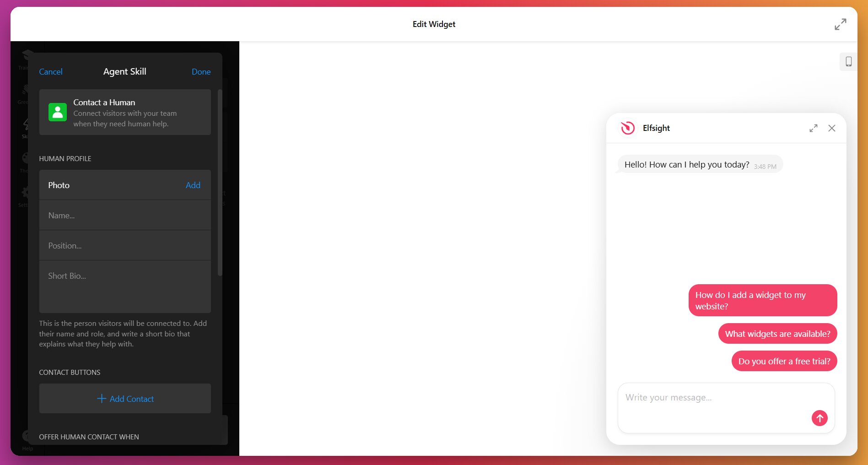Expand the Edit Widget window to fullscreen

[x=840, y=24]
